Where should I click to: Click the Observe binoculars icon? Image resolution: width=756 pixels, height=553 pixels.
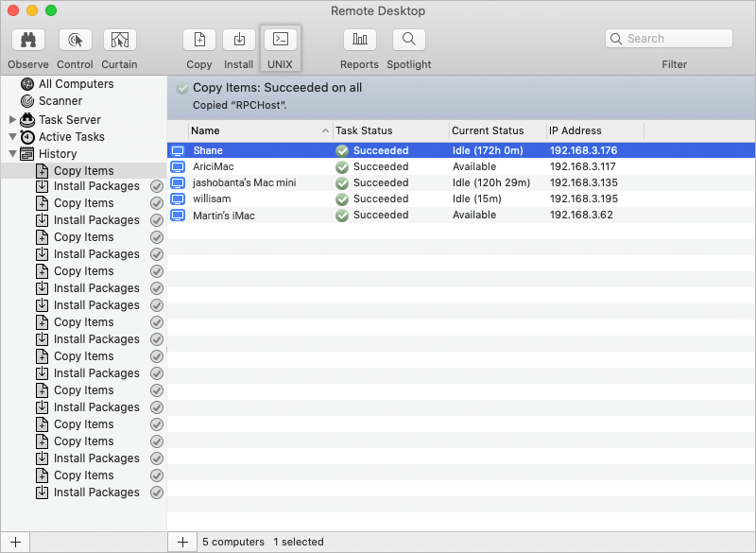(28, 40)
